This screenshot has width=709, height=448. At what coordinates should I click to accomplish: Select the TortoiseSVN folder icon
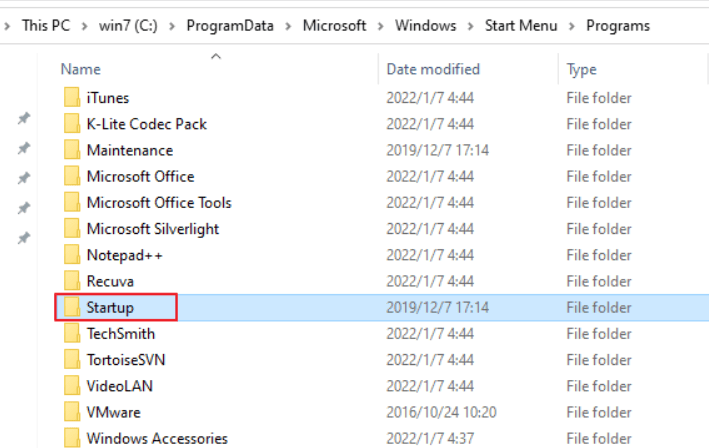coord(72,360)
